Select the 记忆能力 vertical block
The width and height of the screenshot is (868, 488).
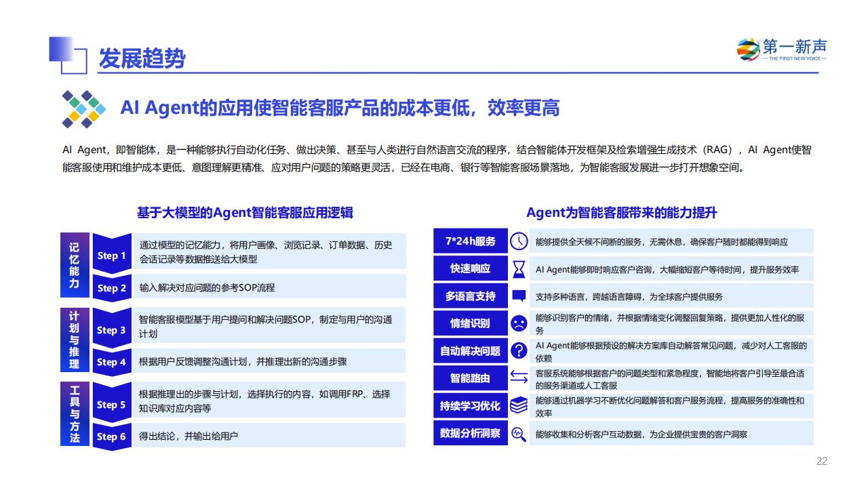click(x=74, y=265)
